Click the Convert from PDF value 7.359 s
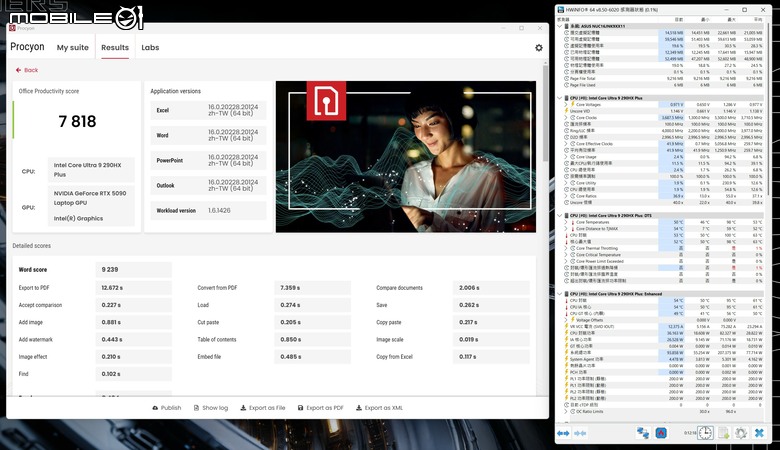This screenshot has width=780, height=450. click(x=312, y=287)
